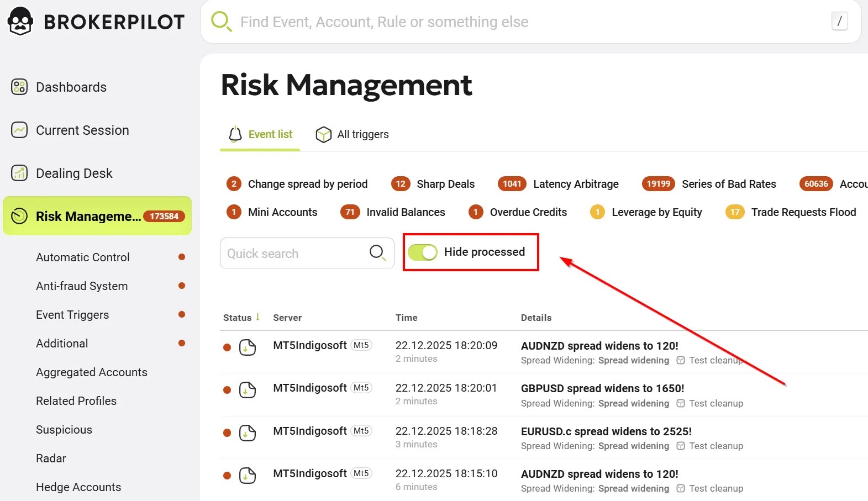Click the BrokerPilot mascot logo icon

pyautogui.click(x=20, y=22)
